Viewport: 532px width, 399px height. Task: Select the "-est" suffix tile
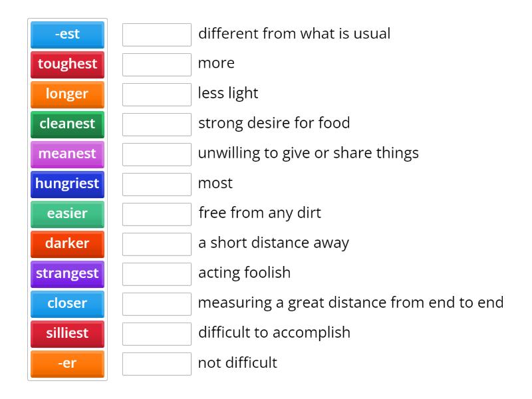(x=66, y=35)
